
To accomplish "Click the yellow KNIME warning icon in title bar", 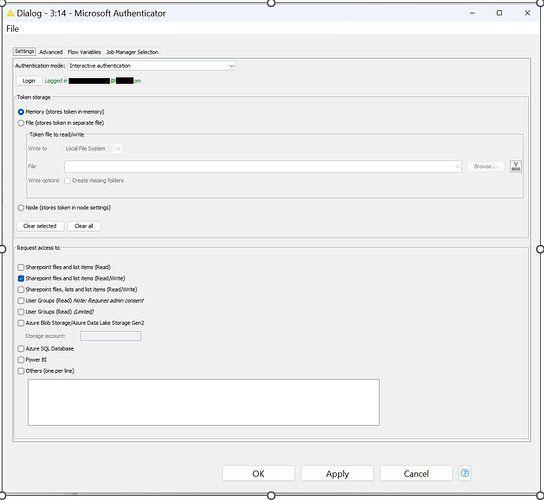I will (x=10, y=13).
